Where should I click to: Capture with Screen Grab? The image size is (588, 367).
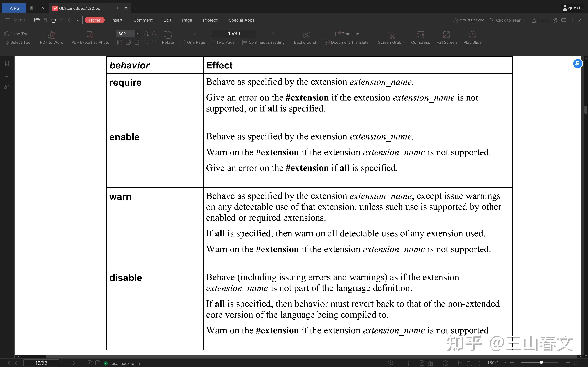pos(389,38)
